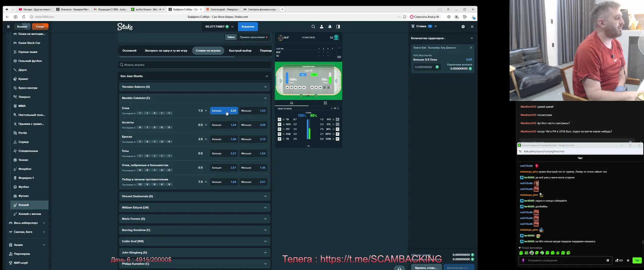Screen dimensions: 644x270
Task: Open Очки line 1.5 dropdown
Action: 203,111
